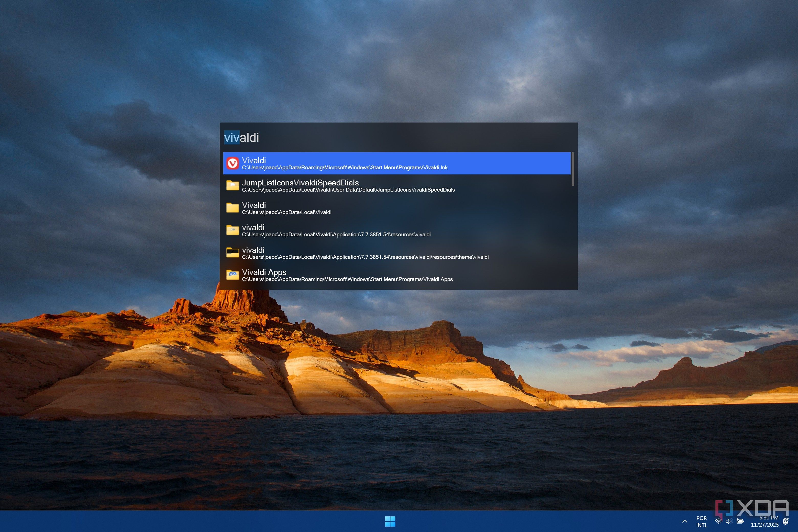This screenshot has height=532, width=798.
Task: Select vivaldi title above 7.7.3851.54\resources\vivaldi path
Action: 253,227
